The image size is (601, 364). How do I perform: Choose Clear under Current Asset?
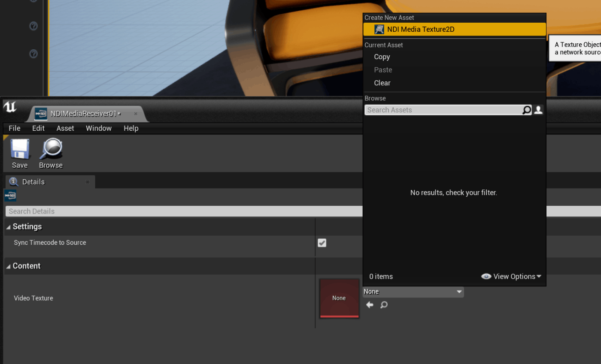click(x=382, y=83)
